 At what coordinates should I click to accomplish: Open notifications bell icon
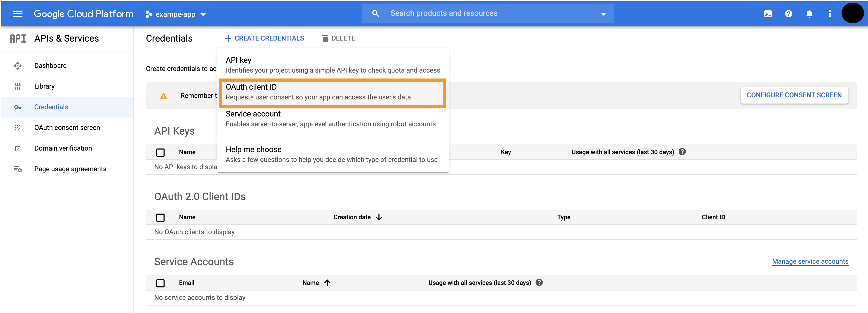point(809,14)
